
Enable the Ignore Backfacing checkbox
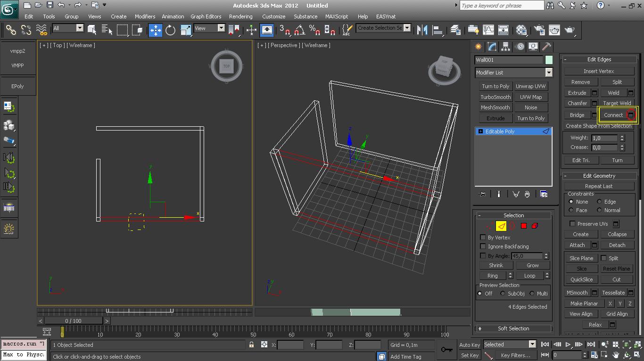click(483, 246)
